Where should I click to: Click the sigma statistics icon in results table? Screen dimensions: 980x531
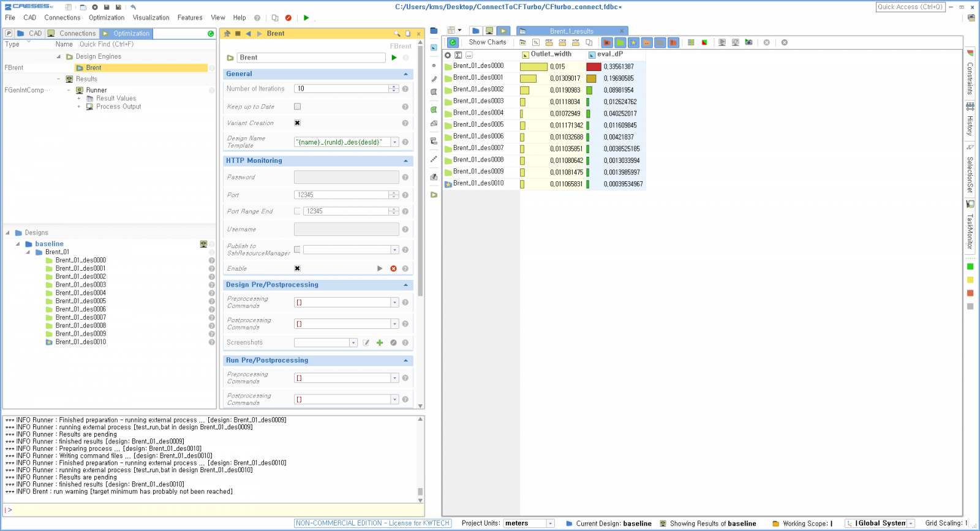458,55
